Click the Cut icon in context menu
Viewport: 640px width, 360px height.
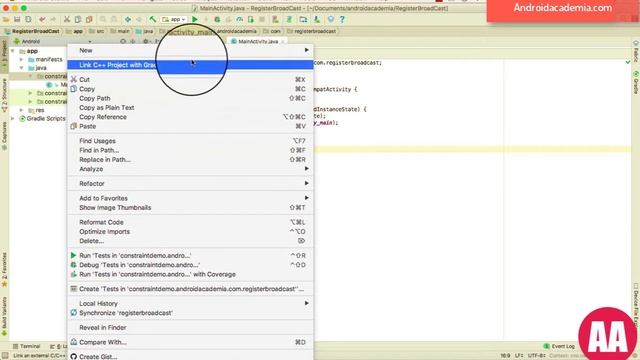pos(73,79)
